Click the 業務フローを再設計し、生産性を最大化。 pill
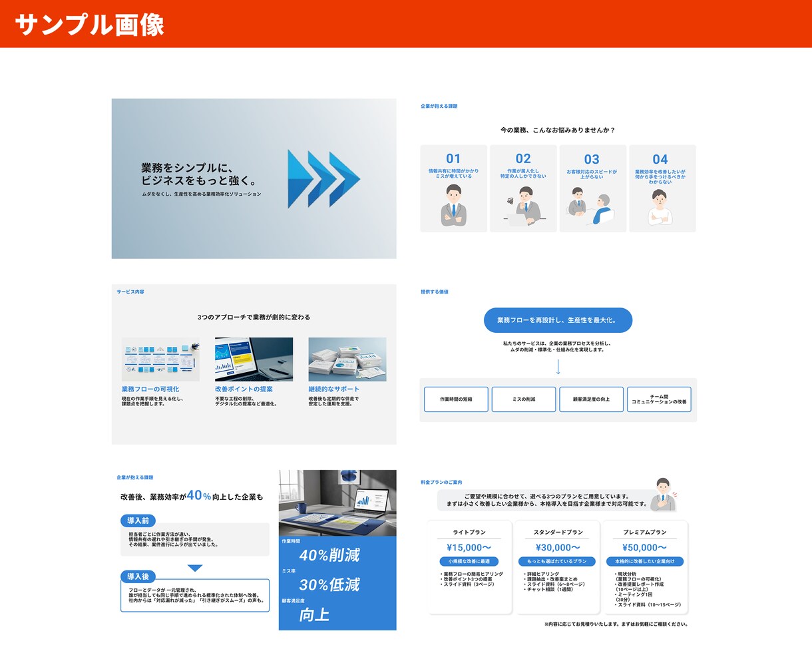The height and width of the screenshot is (671, 812). [558, 320]
